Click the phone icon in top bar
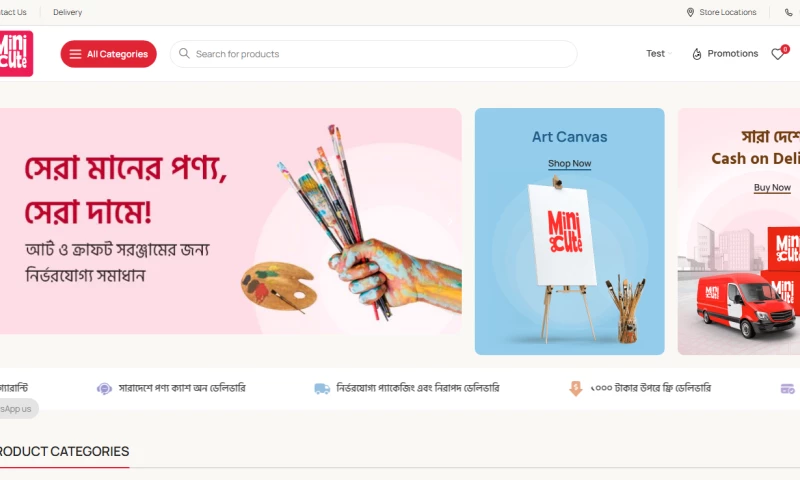Image resolution: width=800 pixels, height=480 pixels. pyautogui.click(x=788, y=12)
